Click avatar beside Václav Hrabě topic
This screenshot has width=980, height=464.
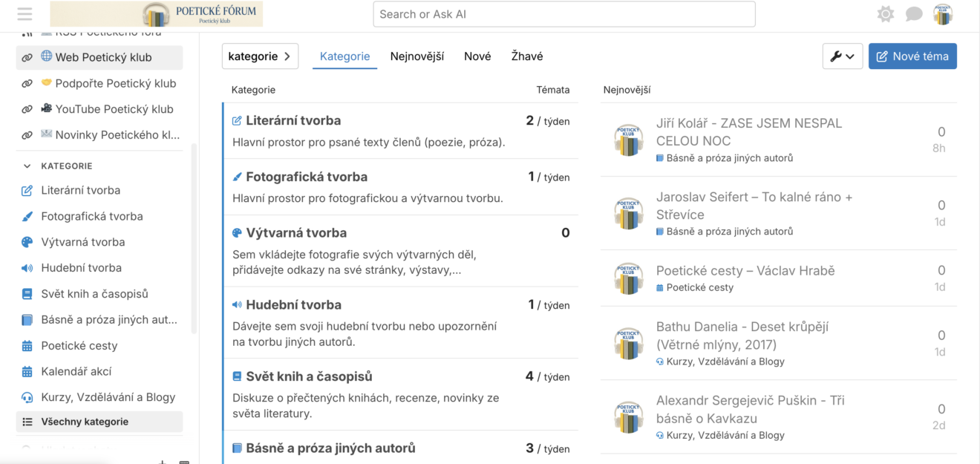coord(629,278)
